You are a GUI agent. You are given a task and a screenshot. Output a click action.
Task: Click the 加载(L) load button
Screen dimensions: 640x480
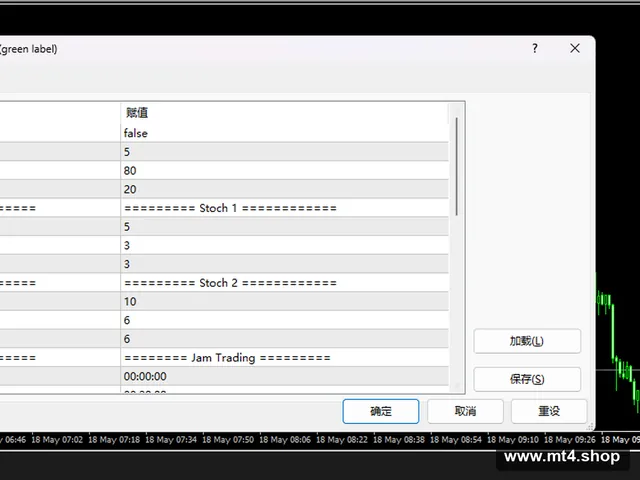tap(527, 341)
